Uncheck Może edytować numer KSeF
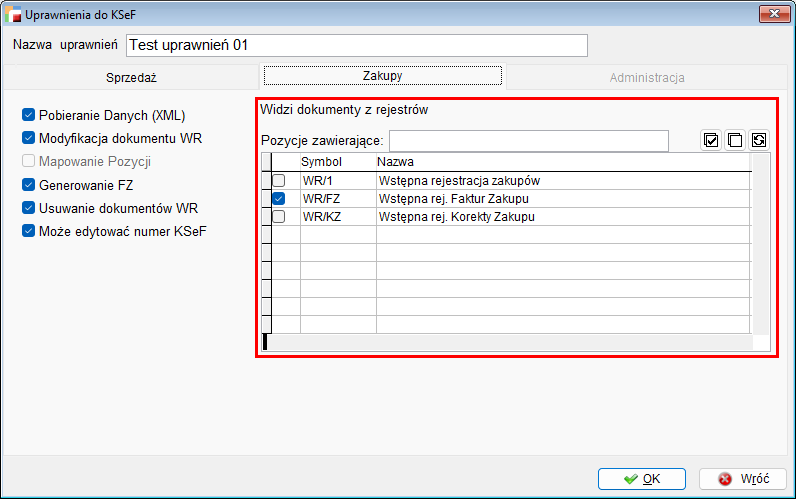Viewport: 796px width, 499px height. click(28, 231)
